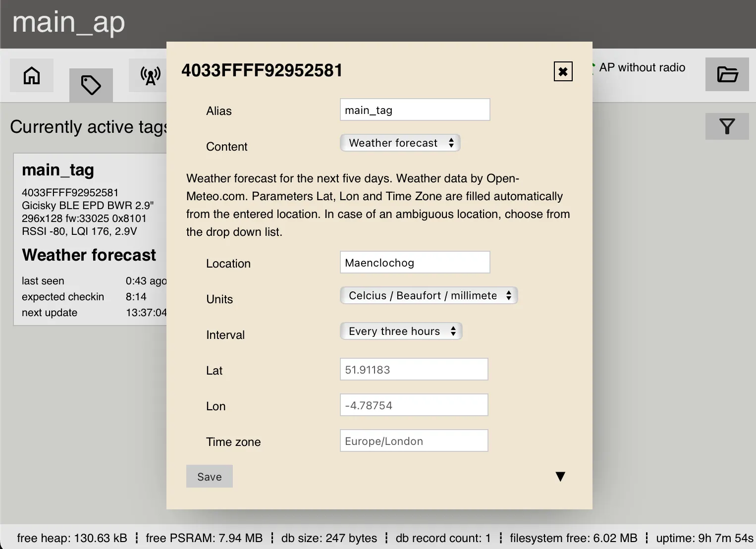The height and width of the screenshot is (549, 756).
Task: Edit the Alias text field
Action: click(x=415, y=110)
